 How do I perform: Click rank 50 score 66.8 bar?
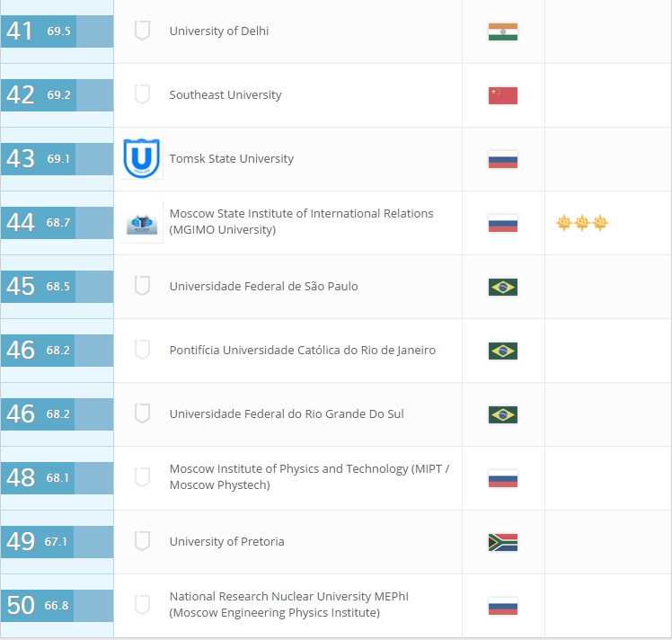click(57, 606)
